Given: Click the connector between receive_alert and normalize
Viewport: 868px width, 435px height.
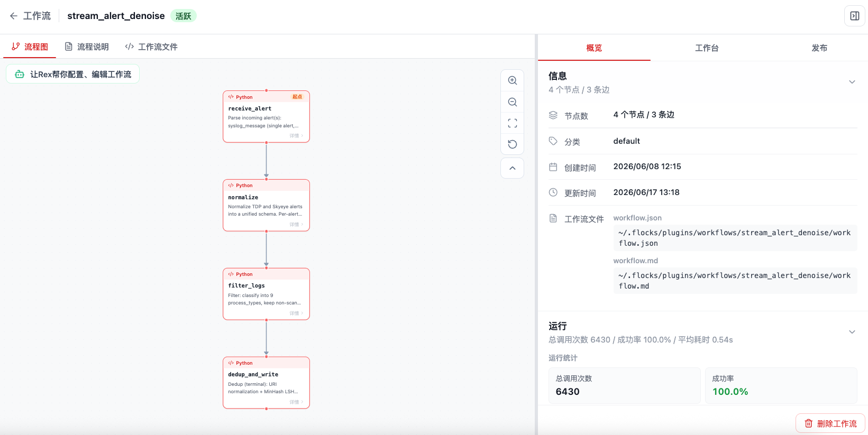Looking at the screenshot, I should (266, 160).
